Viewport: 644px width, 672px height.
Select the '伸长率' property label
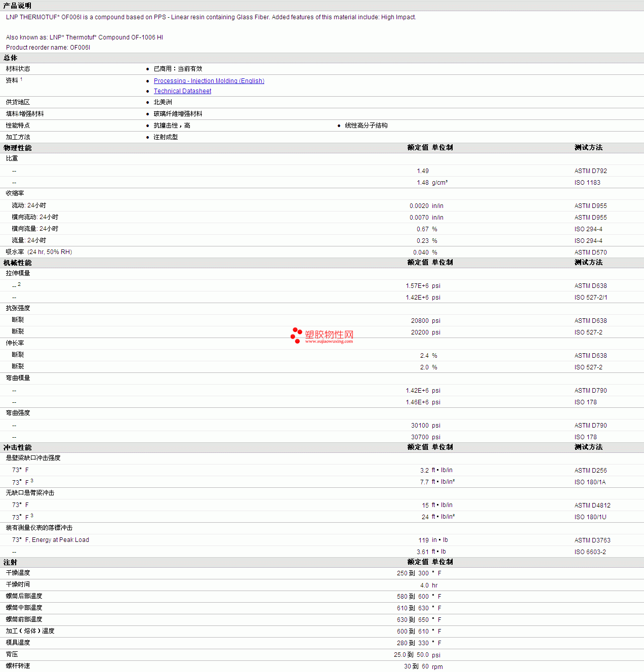pyautogui.click(x=15, y=343)
